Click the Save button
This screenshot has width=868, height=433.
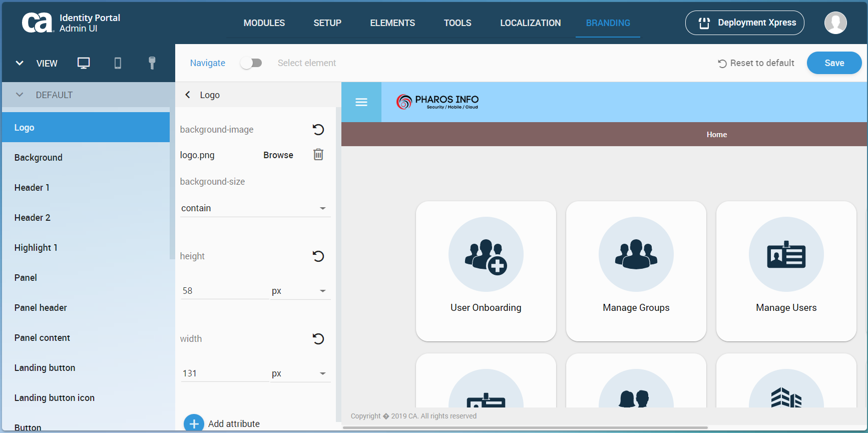834,63
